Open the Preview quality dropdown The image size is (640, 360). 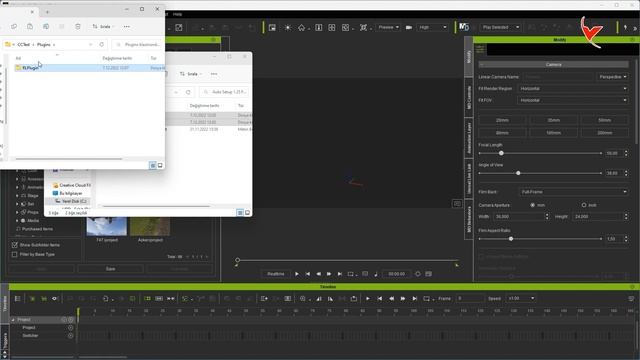pos(388,27)
